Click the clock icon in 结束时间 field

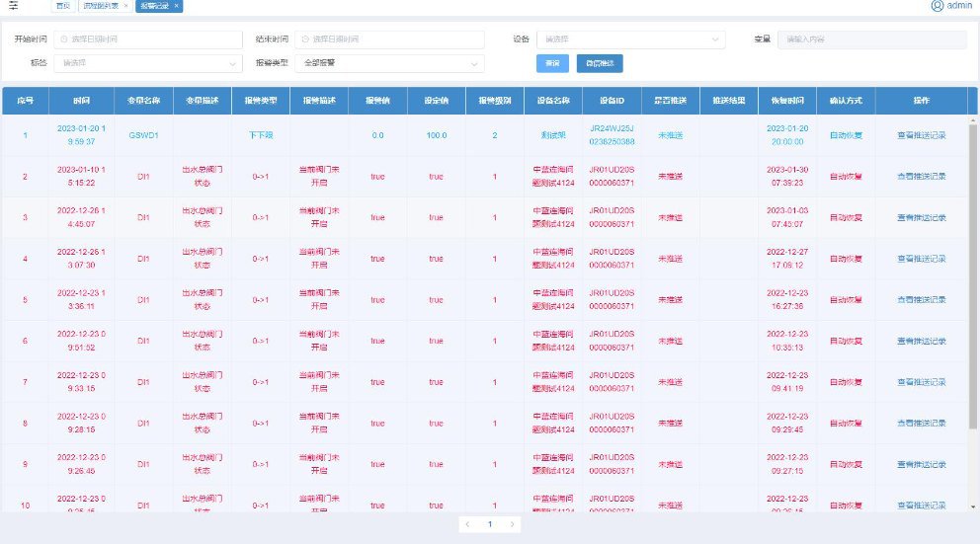[x=304, y=39]
